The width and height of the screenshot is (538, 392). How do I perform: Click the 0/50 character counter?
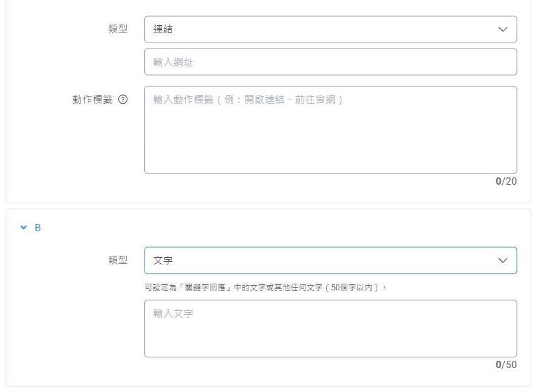pyautogui.click(x=506, y=365)
